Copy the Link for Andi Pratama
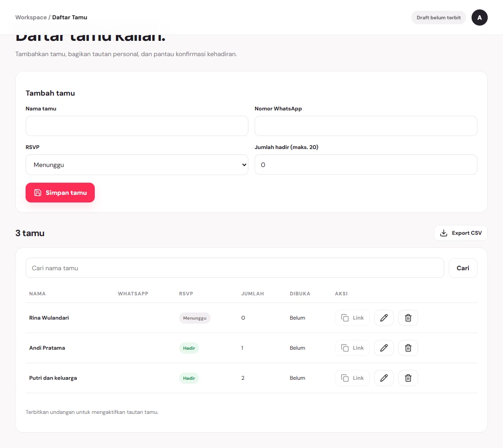The image size is (503, 448). [352, 348]
